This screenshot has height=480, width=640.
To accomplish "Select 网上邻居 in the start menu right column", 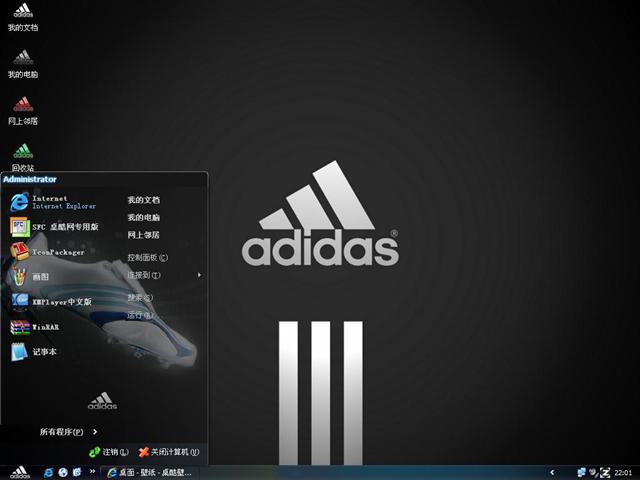I will [143, 235].
